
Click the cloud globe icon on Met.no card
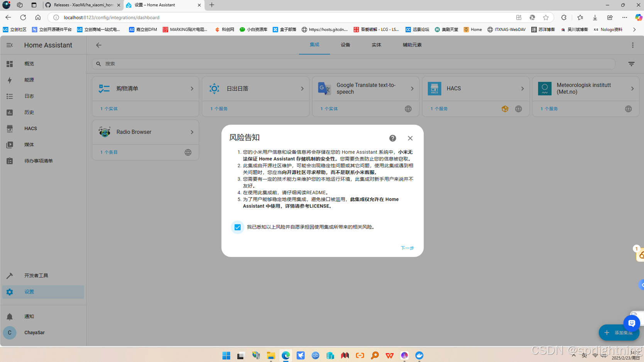[629, 109]
